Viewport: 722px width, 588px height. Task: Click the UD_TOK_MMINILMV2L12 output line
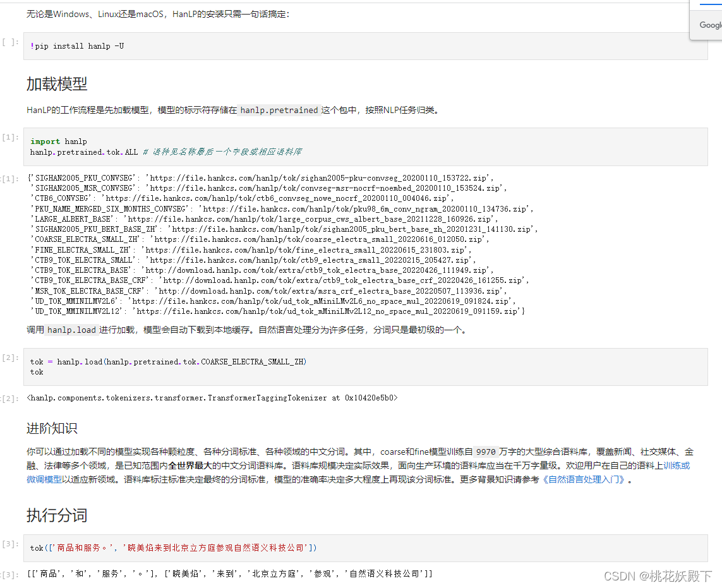pyautogui.click(x=278, y=311)
